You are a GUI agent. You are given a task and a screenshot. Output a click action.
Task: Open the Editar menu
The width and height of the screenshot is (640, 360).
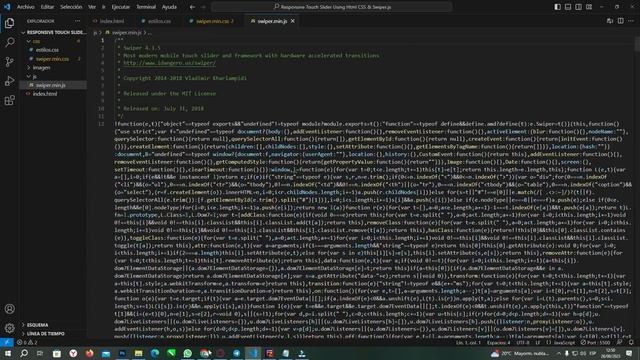[47, 7]
